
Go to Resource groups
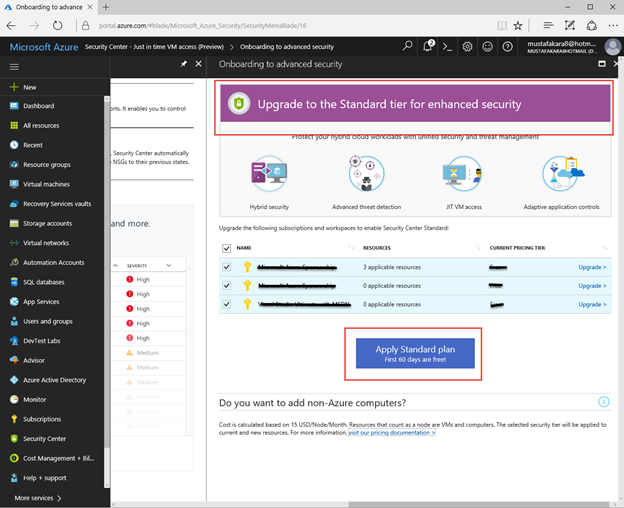click(47, 165)
